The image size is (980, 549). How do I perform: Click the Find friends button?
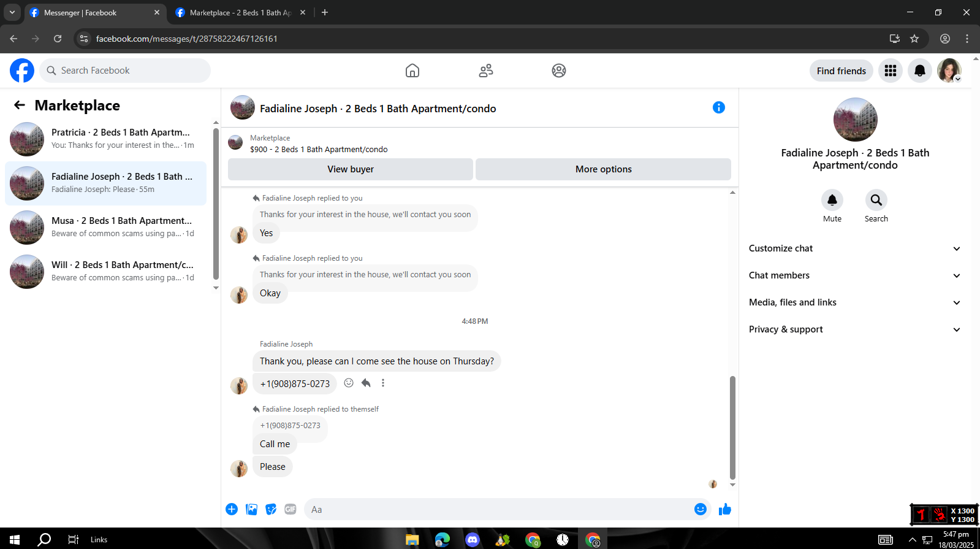(x=841, y=71)
